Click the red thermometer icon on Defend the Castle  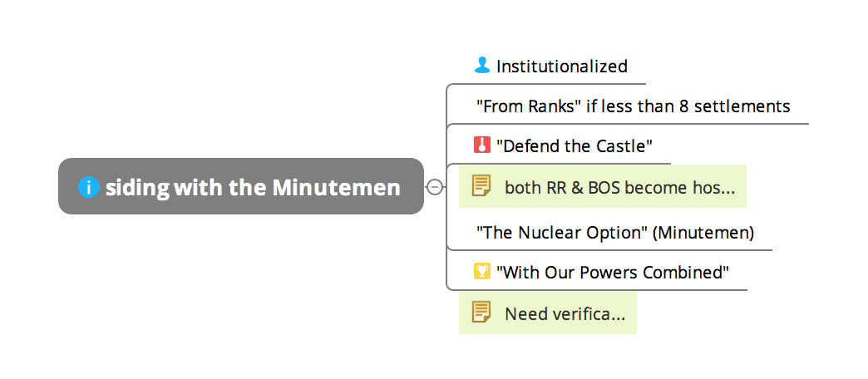click(481, 145)
